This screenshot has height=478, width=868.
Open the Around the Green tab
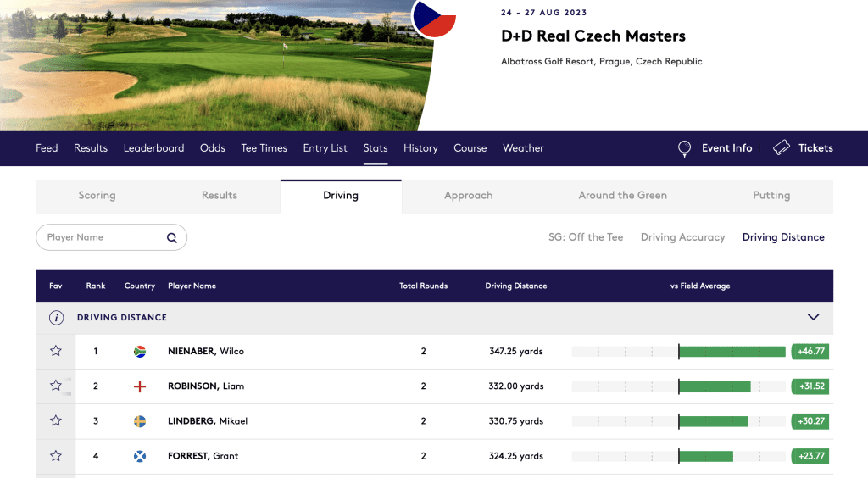coord(623,195)
